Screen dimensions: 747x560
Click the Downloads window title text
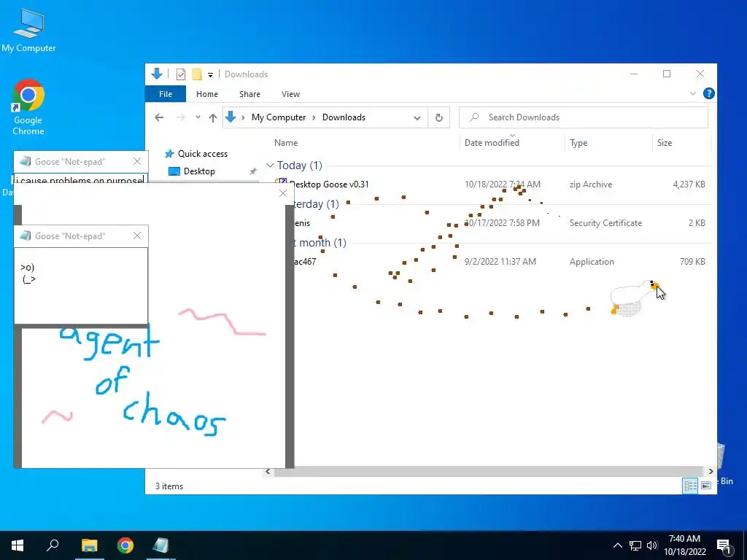[x=246, y=74]
